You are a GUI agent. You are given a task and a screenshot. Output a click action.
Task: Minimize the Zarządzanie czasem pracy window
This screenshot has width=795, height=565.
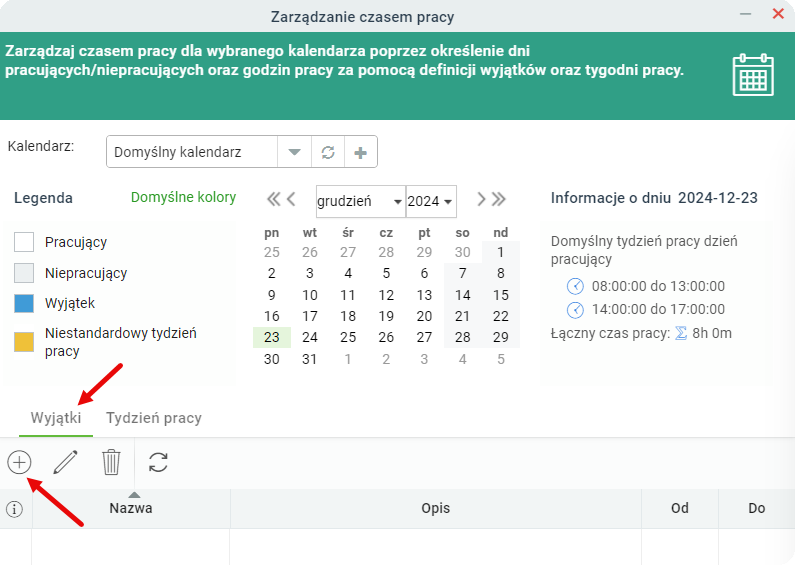(x=745, y=14)
